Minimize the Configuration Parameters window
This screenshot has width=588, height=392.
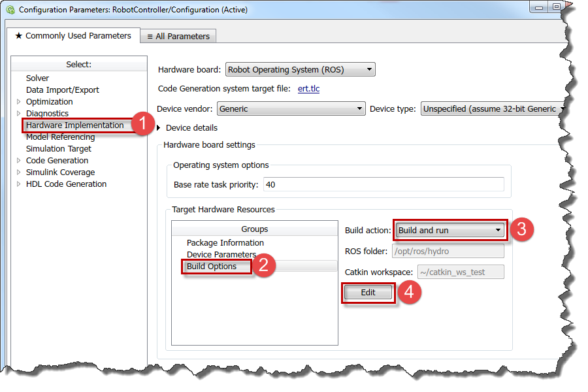coord(539,7)
